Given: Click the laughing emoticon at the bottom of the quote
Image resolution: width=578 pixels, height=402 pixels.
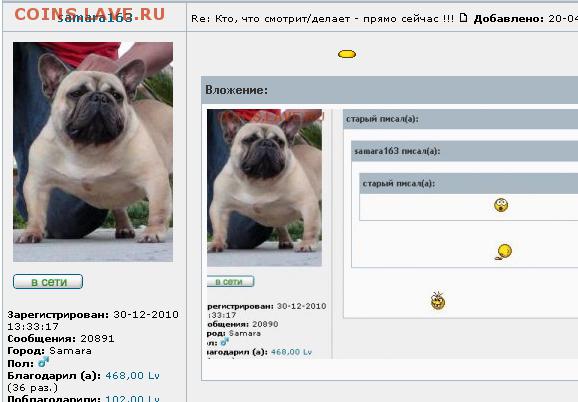Looking at the screenshot, I should coord(438,301).
